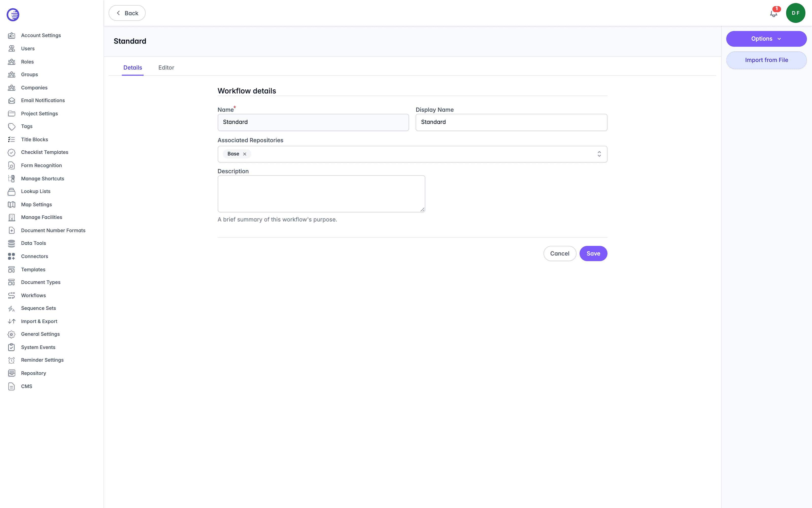Remove the Base repository tag
812x508 pixels.
[245, 154]
